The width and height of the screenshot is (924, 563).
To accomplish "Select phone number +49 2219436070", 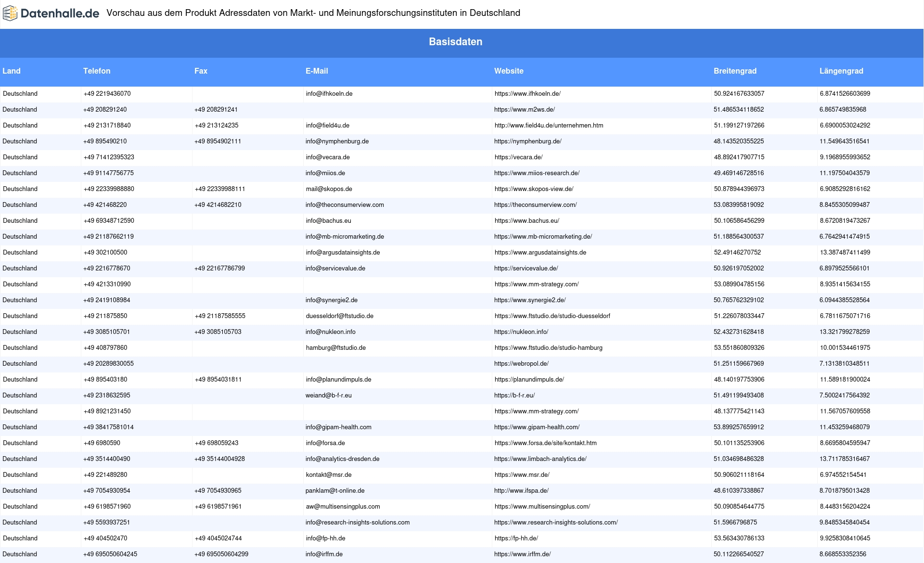I will (107, 94).
